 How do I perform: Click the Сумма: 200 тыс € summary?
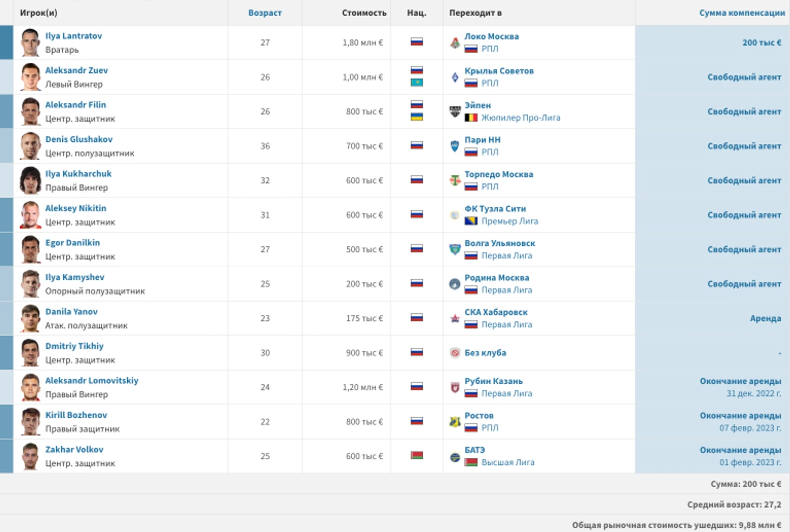pos(746,484)
